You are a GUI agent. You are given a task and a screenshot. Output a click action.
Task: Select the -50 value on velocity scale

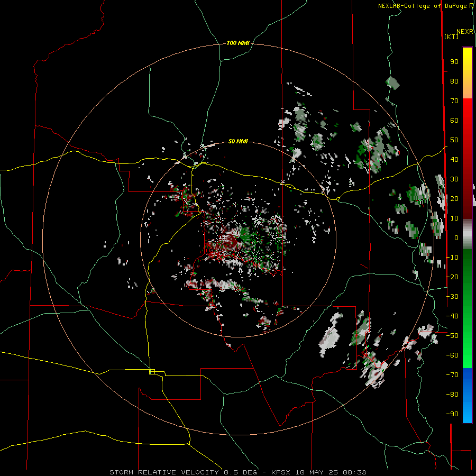tap(452, 336)
